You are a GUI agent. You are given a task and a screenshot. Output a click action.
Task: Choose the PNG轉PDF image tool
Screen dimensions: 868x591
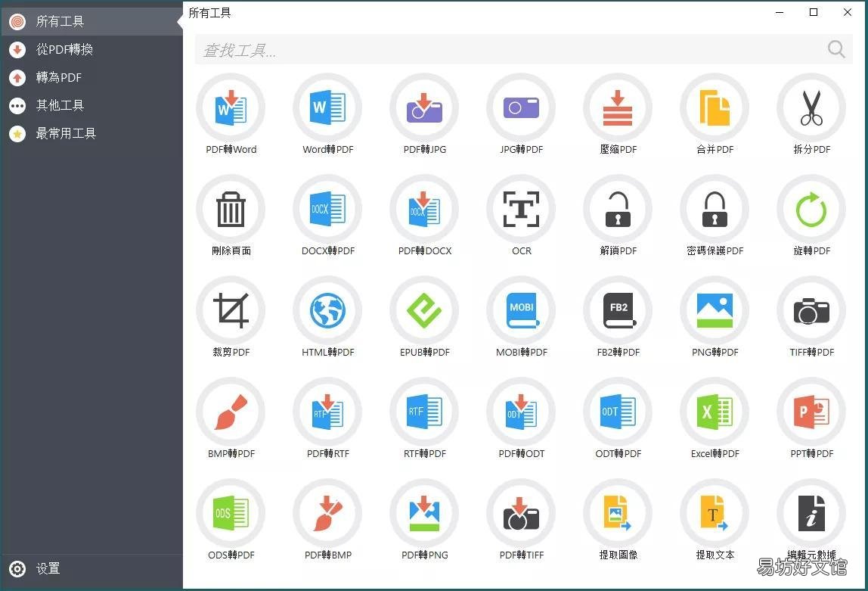pyautogui.click(x=715, y=311)
